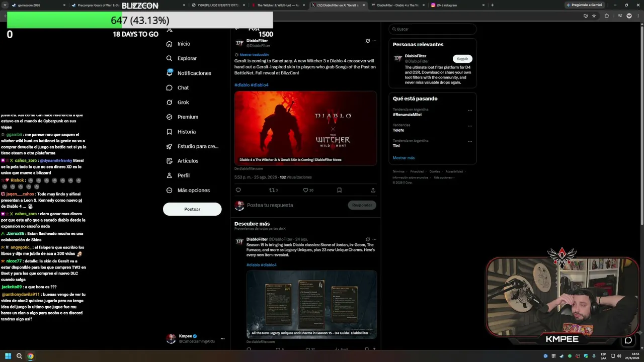
Task: Open Explorar in the X sidebar
Action: click(x=182, y=58)
